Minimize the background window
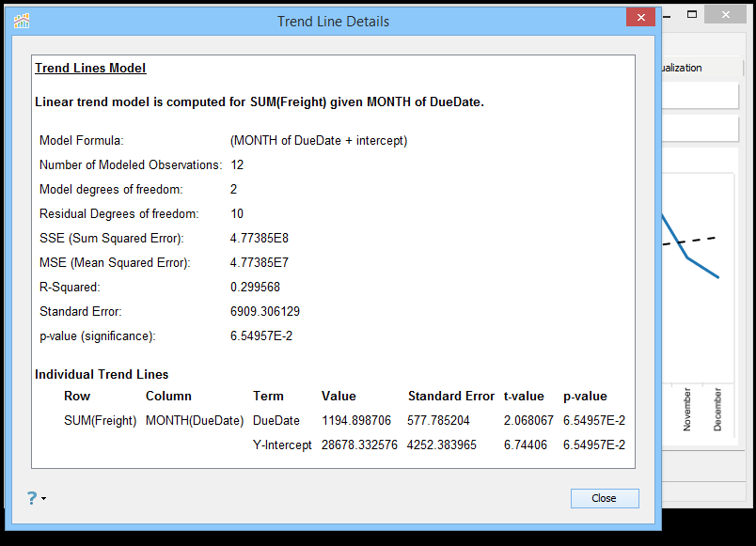The height and width of the screenshot is (546, 756). tap(668, 16)
